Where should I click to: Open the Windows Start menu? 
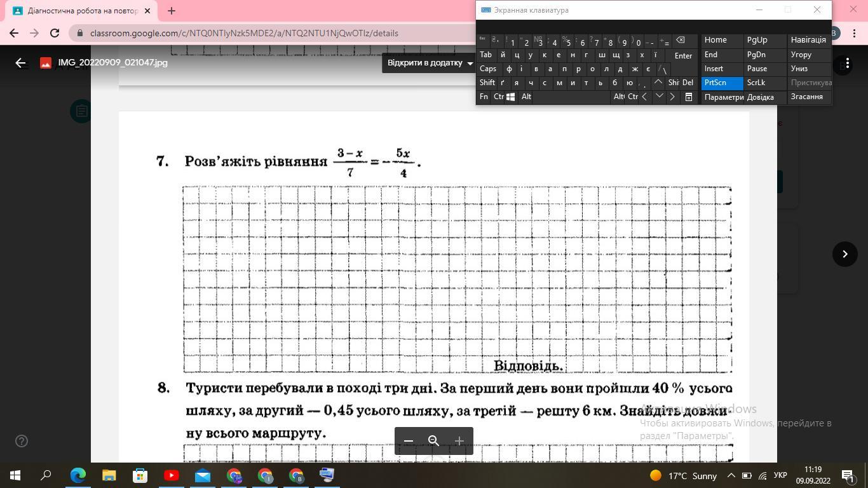(x=15, y=475)
